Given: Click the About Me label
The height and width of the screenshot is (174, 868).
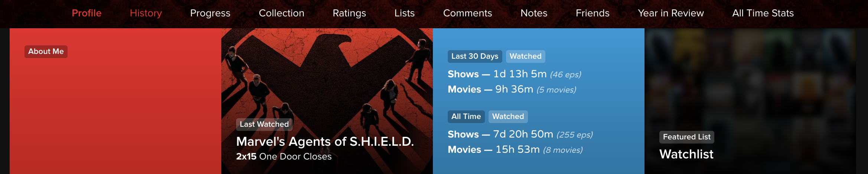Looking at the screenshot, I should coord(46,51).
